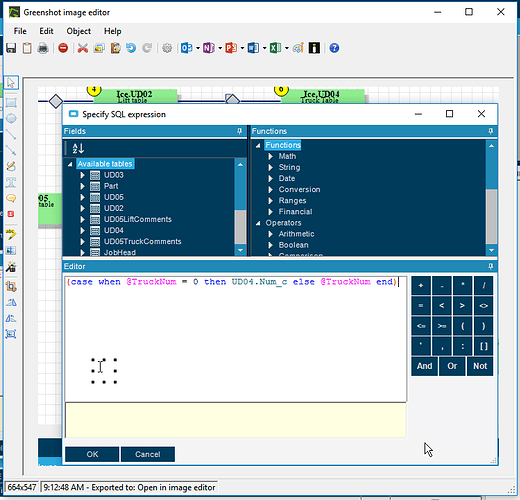Select the Crop tool in the sidebar

pyautogui.click(x=11, y=286)
